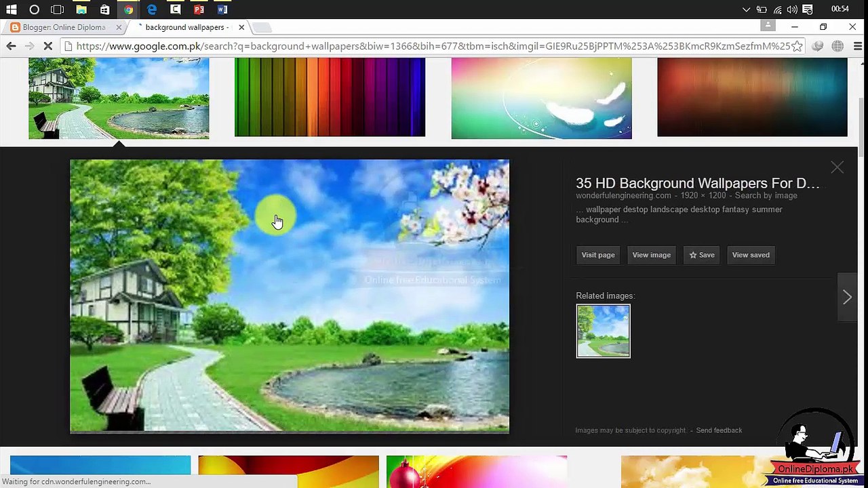The height and width of the screenshot is (488, 868).
Task: Save the image with the Save button
Action: click(702, 255)
